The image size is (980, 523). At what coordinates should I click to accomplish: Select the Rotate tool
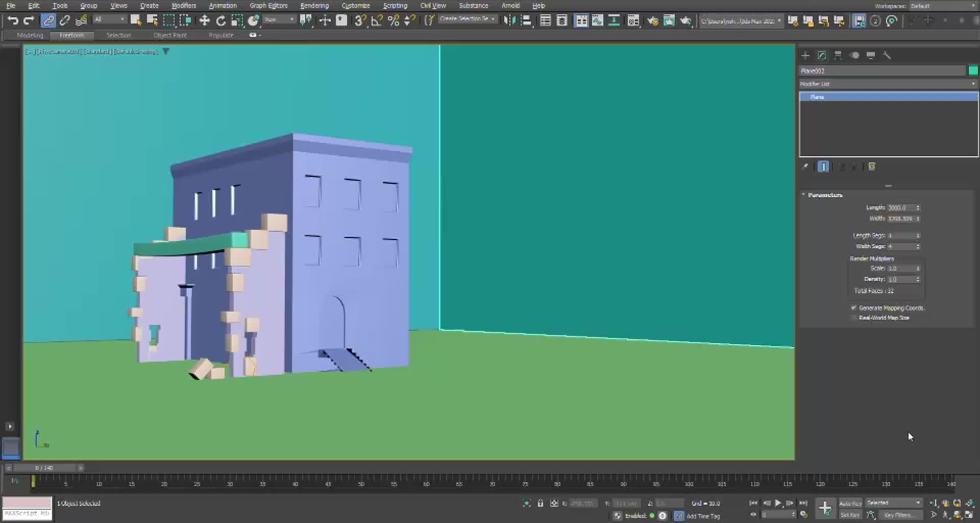220,20
